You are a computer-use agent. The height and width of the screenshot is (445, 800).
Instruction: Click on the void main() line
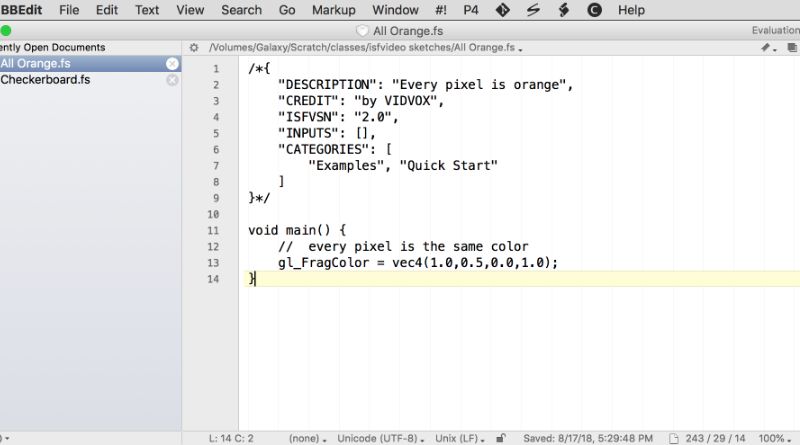297,231
